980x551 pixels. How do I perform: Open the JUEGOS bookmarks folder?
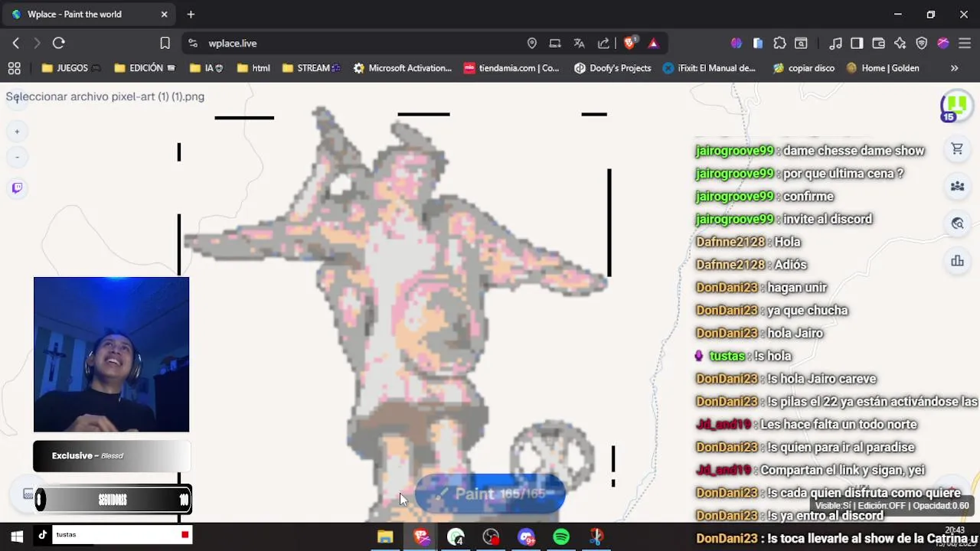(71, 68)
